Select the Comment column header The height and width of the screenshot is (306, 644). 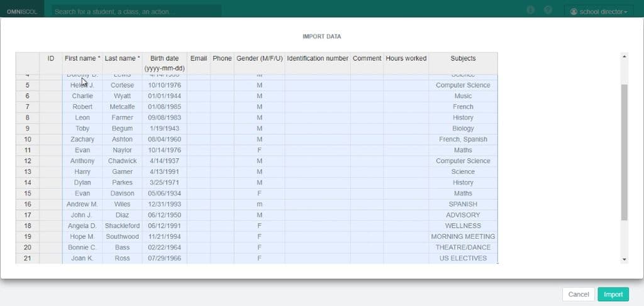point(367,63)
